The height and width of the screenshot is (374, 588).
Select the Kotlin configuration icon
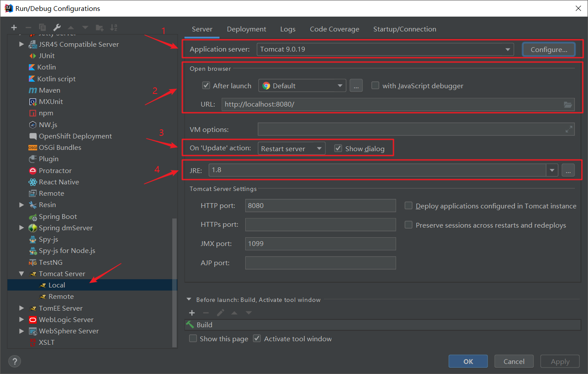[32, 67]
